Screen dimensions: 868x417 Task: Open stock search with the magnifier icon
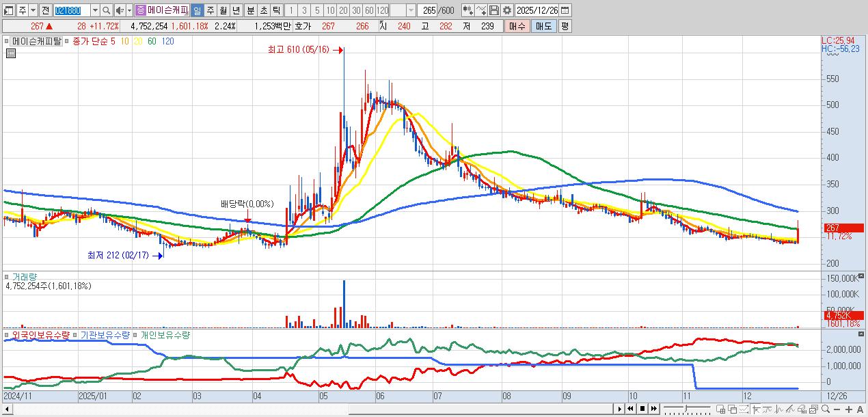[107, 10]
